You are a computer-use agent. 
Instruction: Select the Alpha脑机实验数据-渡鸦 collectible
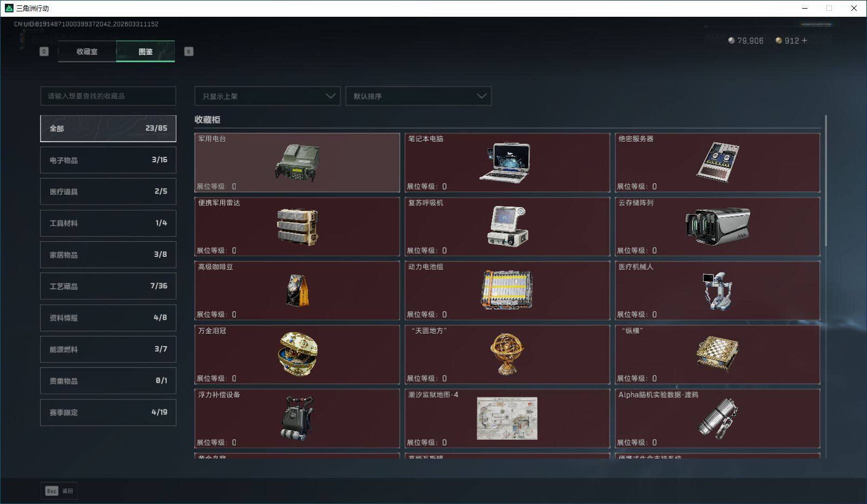[717, 418]
